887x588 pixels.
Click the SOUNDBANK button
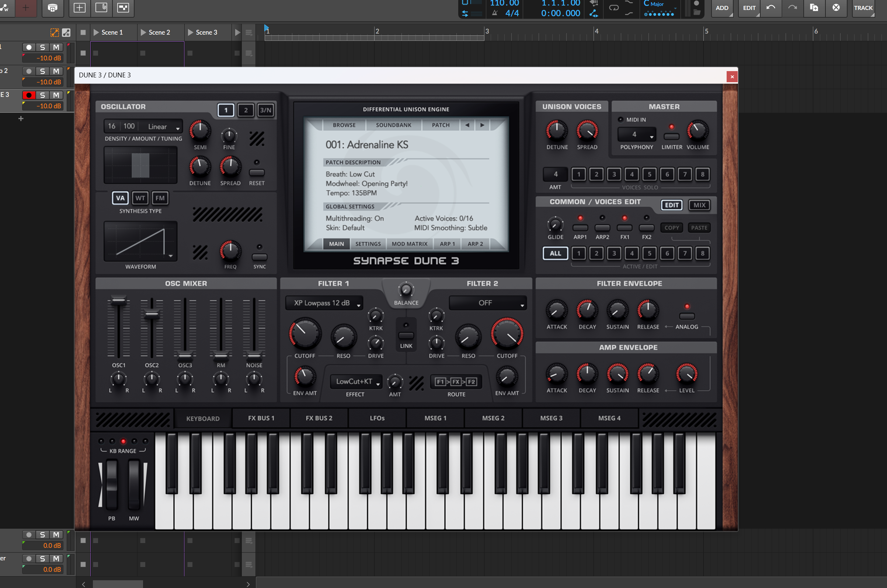coord(394,125)
